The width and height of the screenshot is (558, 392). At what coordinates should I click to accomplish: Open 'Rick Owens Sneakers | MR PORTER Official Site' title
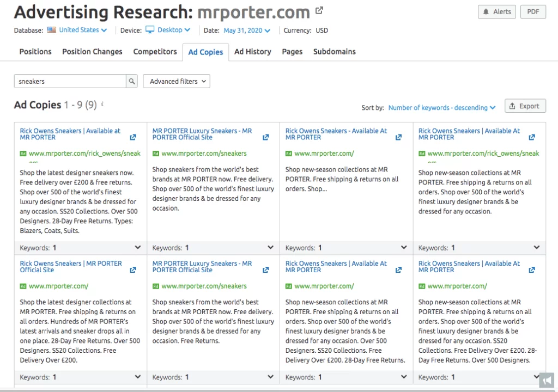click(x=71, y=267)
